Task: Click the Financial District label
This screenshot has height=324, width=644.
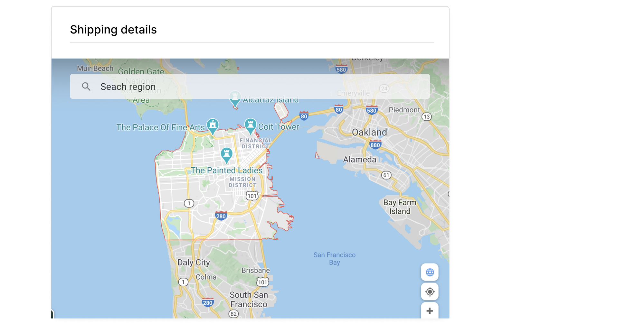Action: click(256, 143)
